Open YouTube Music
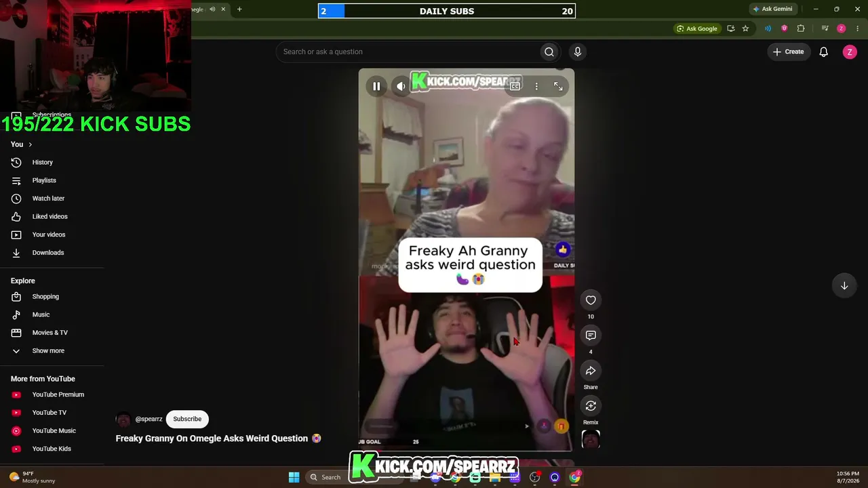 54,430
